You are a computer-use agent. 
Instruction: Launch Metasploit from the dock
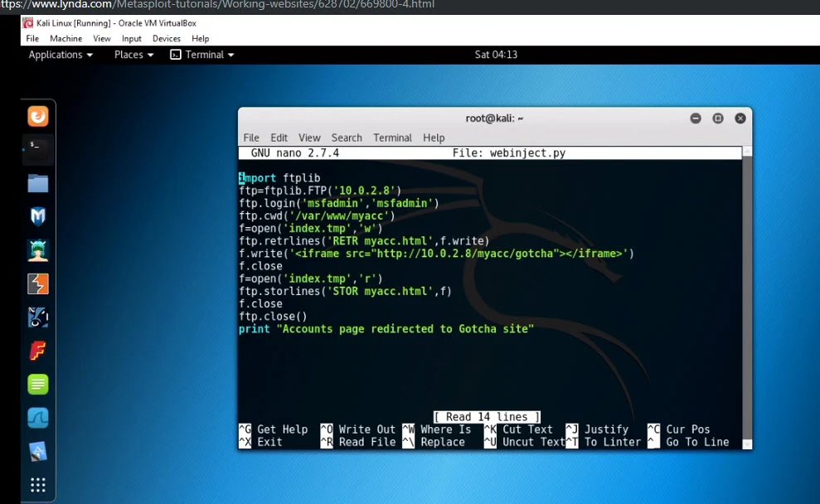click(x=37, y=216)
